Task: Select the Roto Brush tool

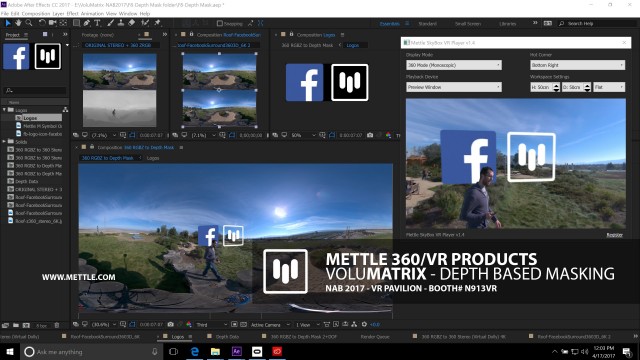Action: point(144,23)
